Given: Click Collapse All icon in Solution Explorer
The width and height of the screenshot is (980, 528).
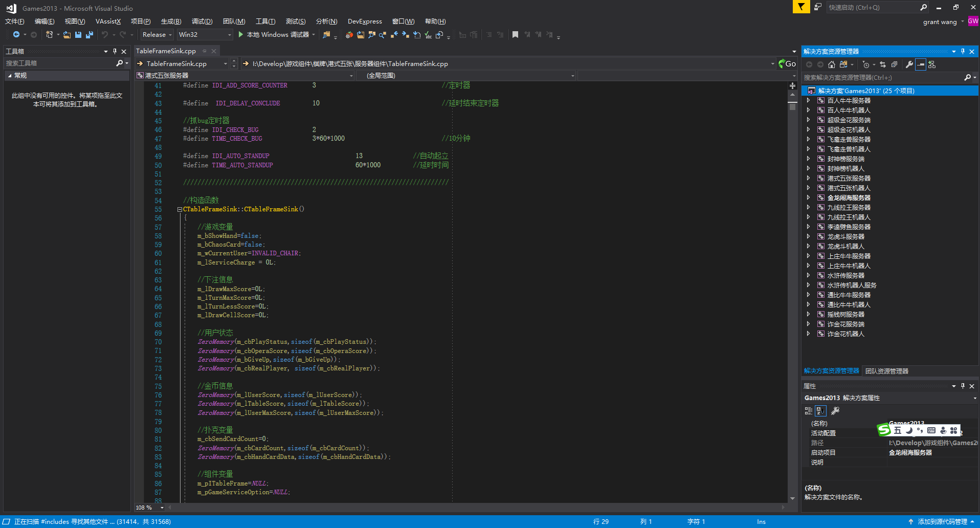Looking at the screenshot, I should [894, 64].
